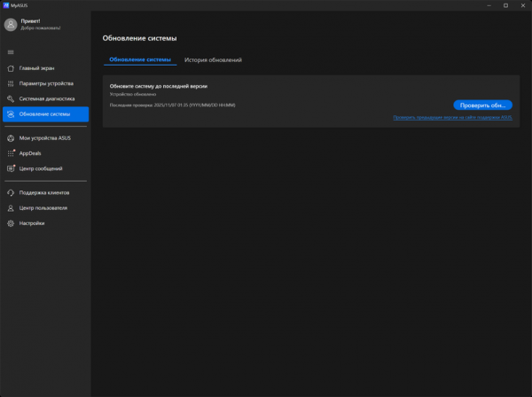The image size is (532, 397).
Task: Click the home icon for Главный экран
Action: (11, 68)
